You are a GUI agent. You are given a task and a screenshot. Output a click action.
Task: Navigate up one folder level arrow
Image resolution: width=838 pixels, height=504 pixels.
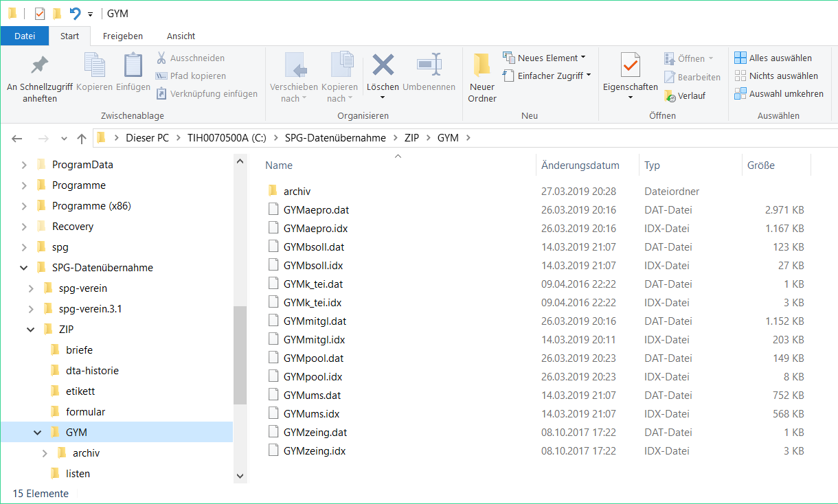click(x=82, y=139)
